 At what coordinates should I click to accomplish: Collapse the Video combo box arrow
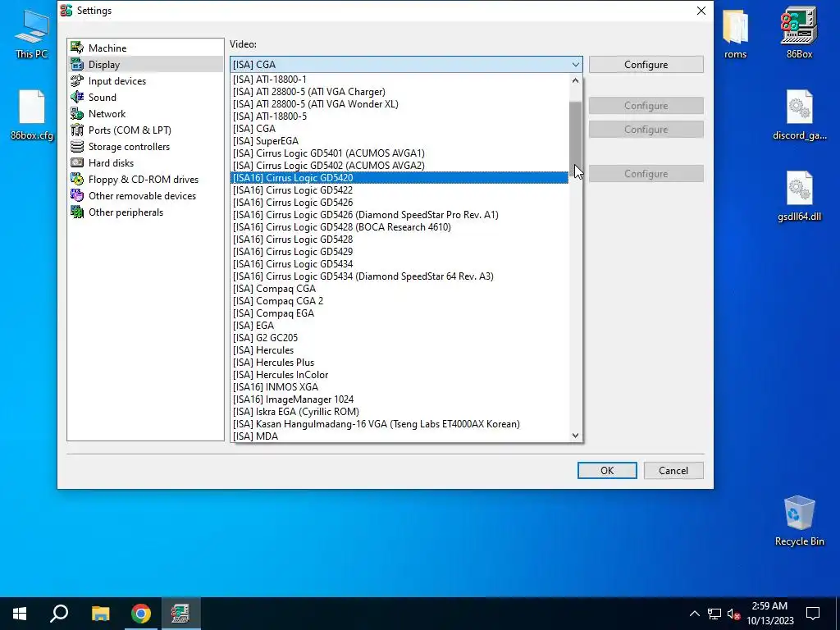tap(575, 64)
